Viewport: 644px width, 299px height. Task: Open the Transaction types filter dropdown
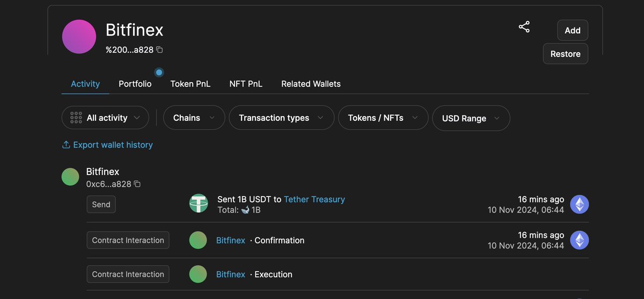point(281,118)
